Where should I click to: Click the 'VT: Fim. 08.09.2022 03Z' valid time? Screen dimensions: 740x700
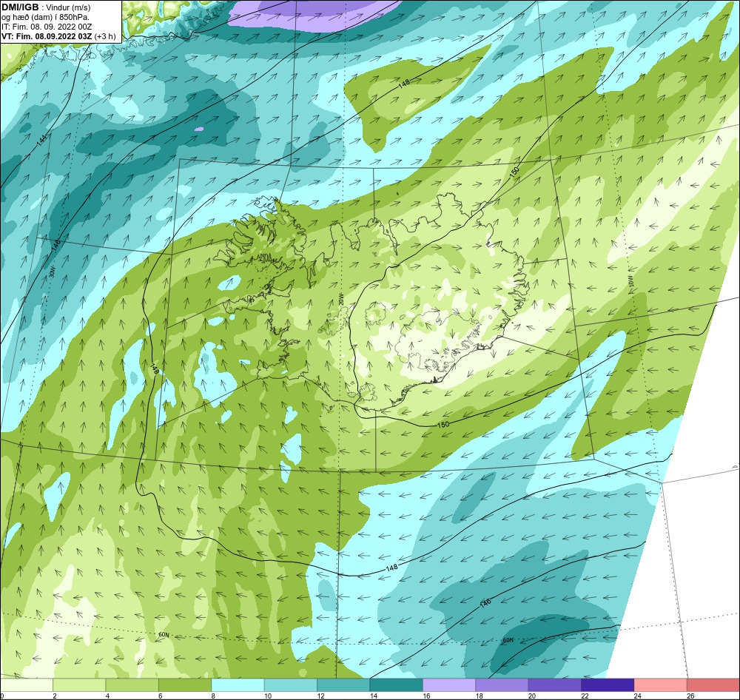(47, 36)
